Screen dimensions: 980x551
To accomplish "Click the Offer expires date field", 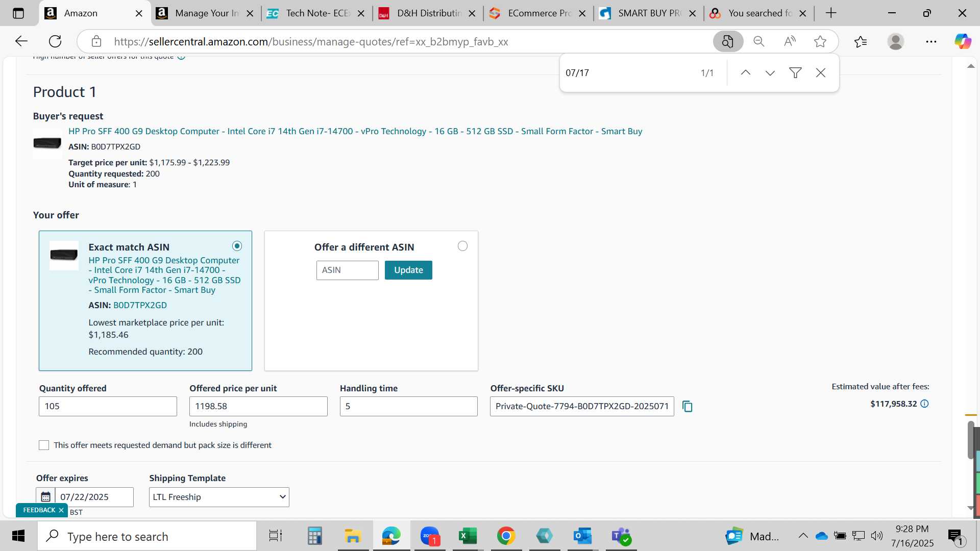I will click(94, 497).
